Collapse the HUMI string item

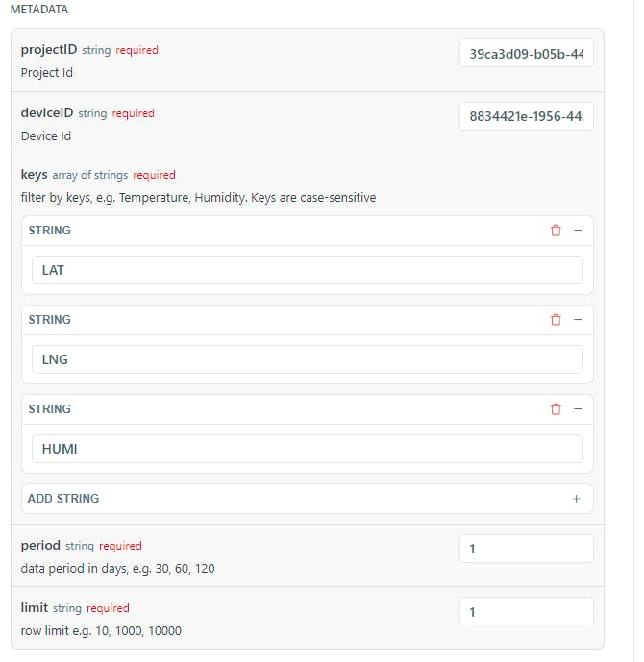click(x=578, y=409)
